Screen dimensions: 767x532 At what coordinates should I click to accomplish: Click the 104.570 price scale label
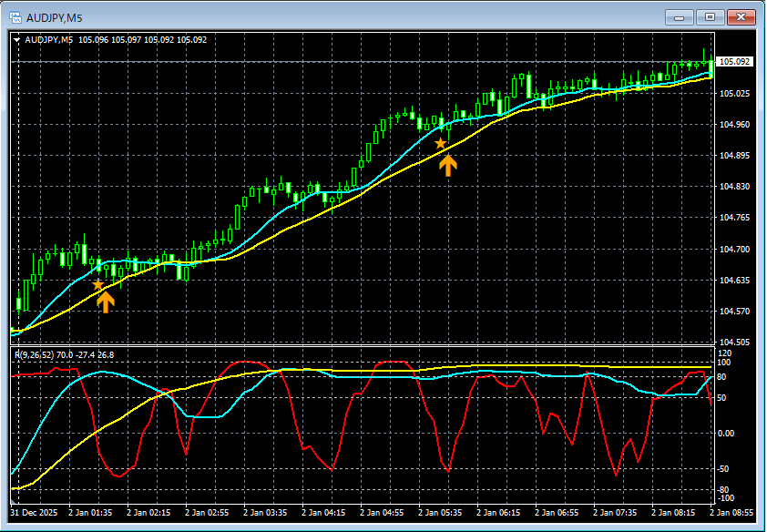[x=734, y=312]
